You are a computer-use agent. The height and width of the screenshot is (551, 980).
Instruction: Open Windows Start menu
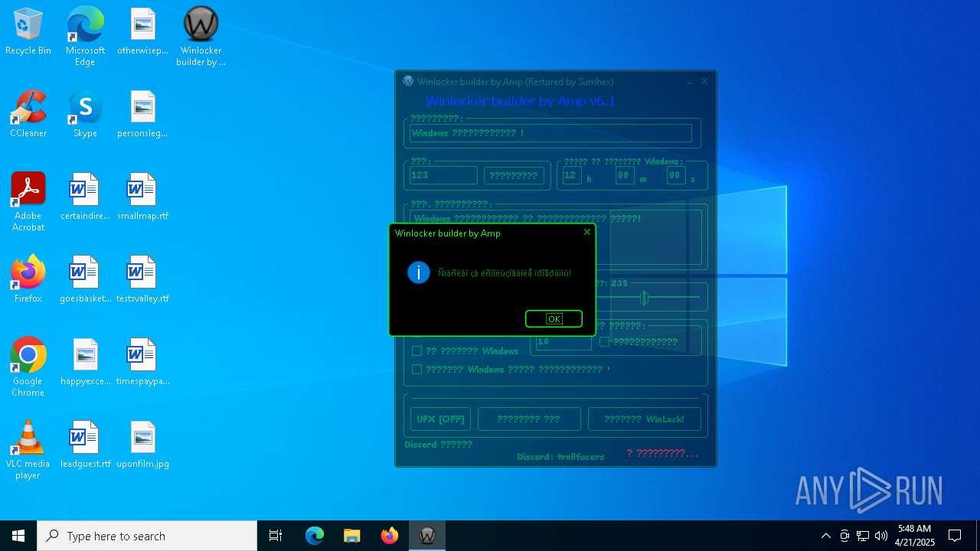click(x=18, y=536)
